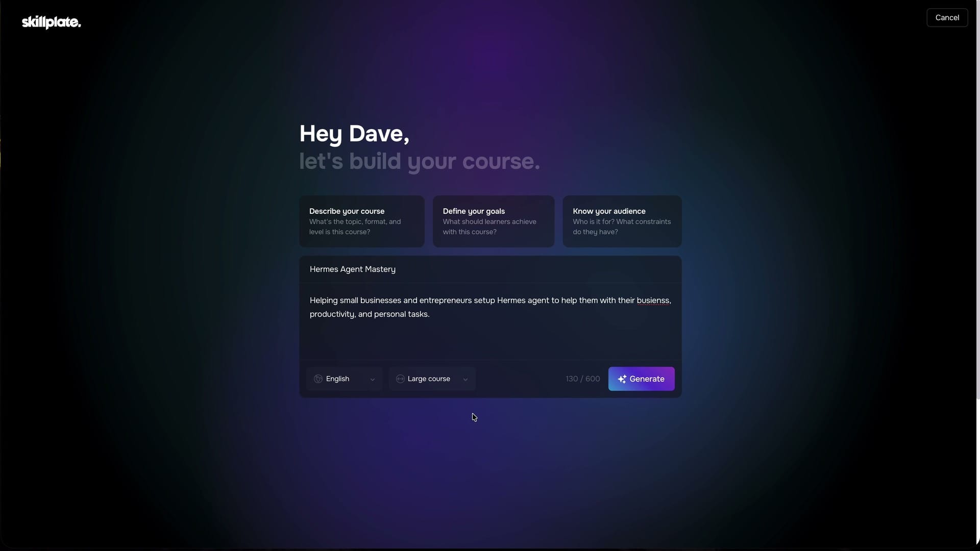The width and height of the screenshot is (980, 551).
Task: Click the skillplate logo
Action: (51, 22)
